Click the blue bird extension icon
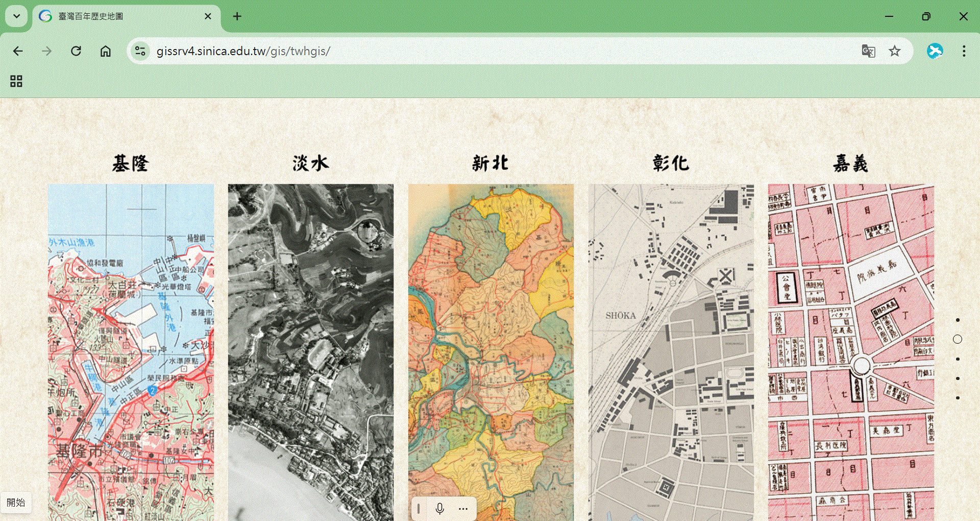The image size is (980, 521). [x=935, y=51]
